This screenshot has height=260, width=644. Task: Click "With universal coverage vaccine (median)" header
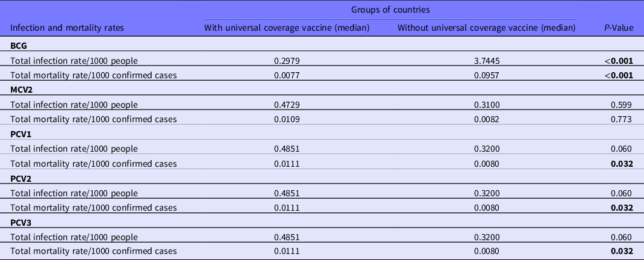tap(286, 28)
